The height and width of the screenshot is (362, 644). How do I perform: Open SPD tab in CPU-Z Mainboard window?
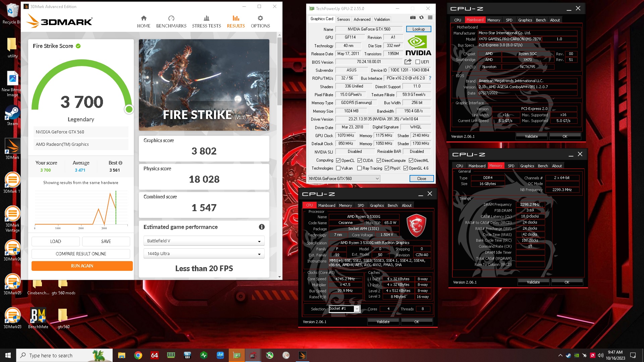point(509,20)
